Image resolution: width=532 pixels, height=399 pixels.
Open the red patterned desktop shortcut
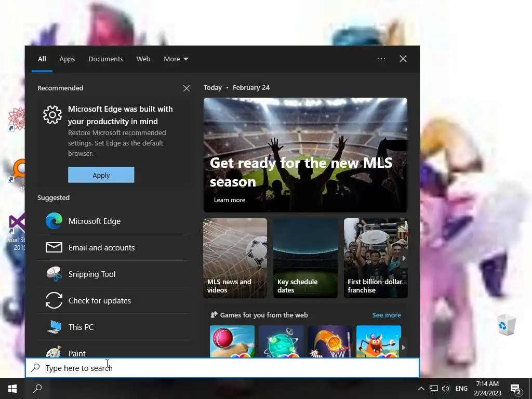tap(16, 119)
